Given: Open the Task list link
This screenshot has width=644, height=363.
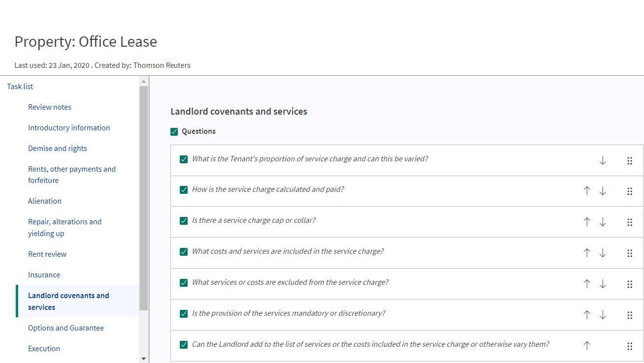Looking at the screenshot, I should click(x=20, y=87).
